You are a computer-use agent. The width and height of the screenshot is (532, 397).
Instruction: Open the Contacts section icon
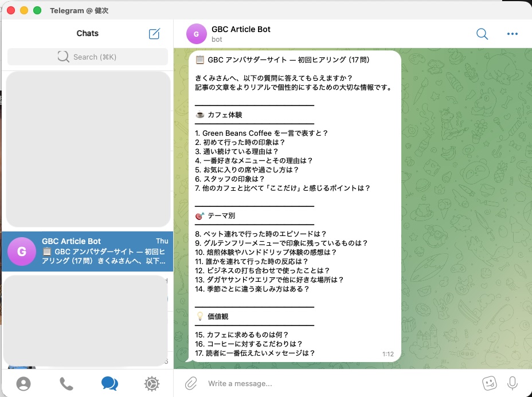click(x=24, y=384)
